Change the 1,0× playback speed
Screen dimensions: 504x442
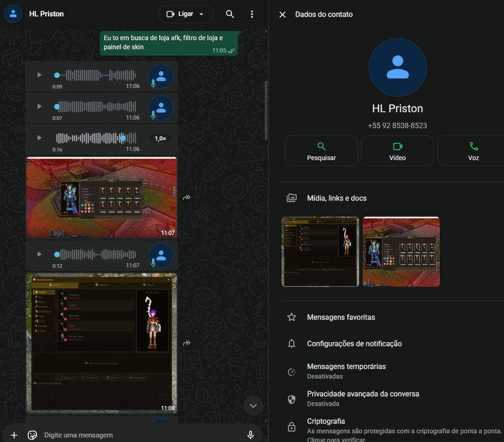point(160,138)
